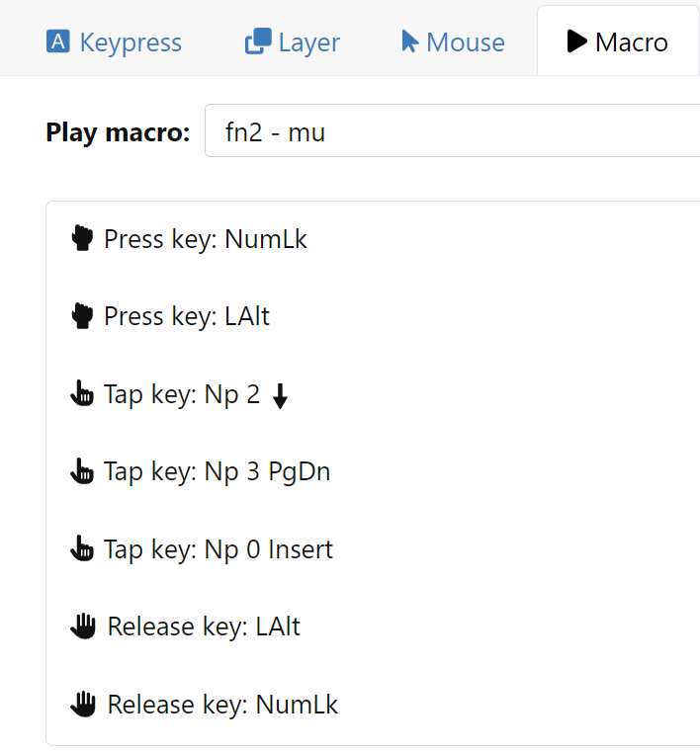
Task: Select the Release key: LAlt step text
Action: [x=204, y=626]
